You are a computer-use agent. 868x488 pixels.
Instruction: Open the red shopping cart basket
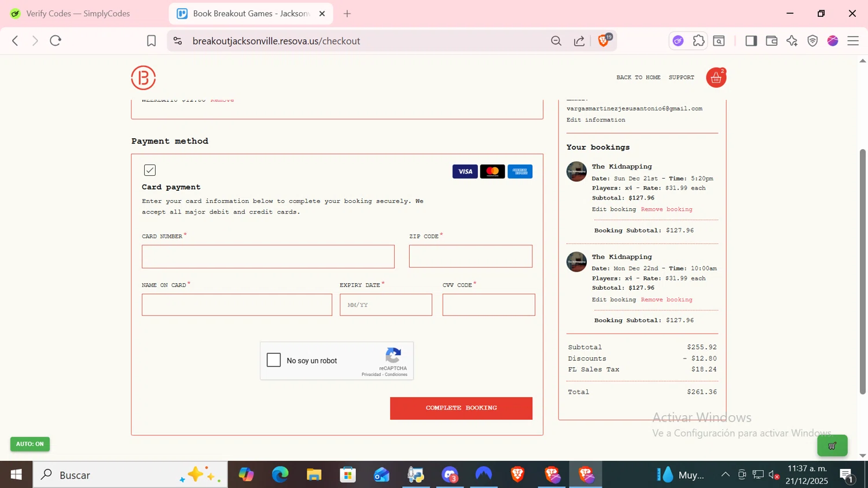[716, 77]
